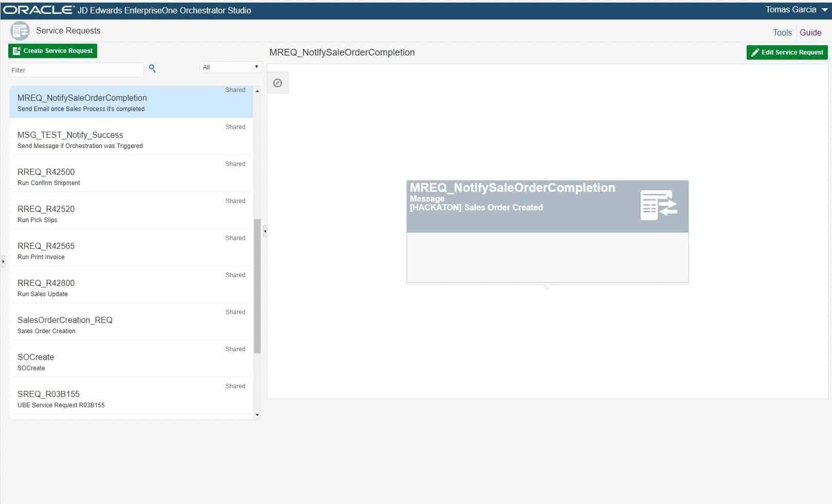Click into the Filter input field

[76, 70]
